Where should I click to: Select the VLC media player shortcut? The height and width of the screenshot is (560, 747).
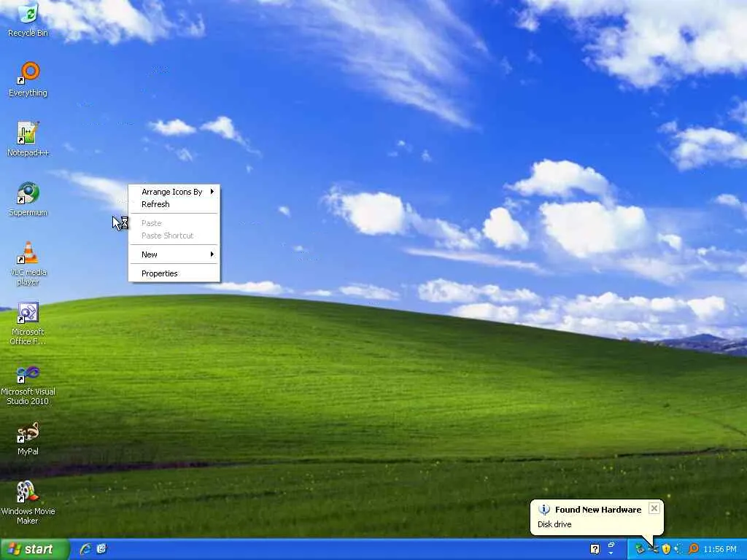coord(28,263)
